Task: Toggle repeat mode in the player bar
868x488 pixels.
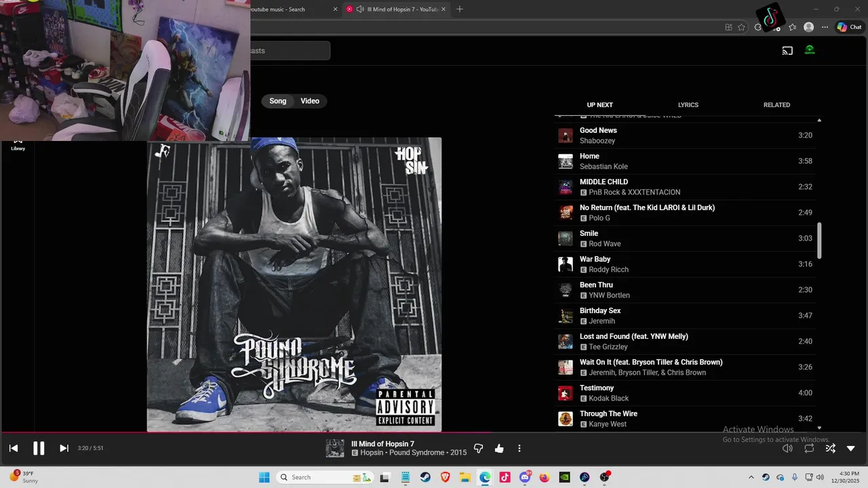Action: pos(809,448)
